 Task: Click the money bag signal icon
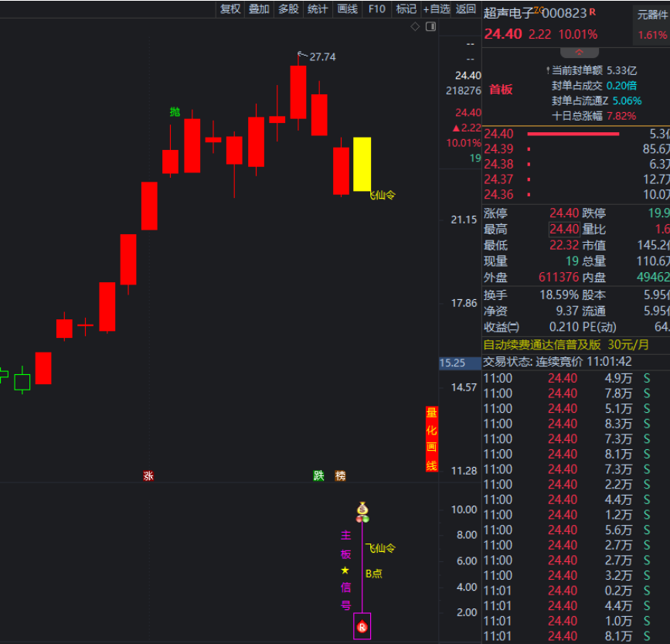tap(362, 509)
